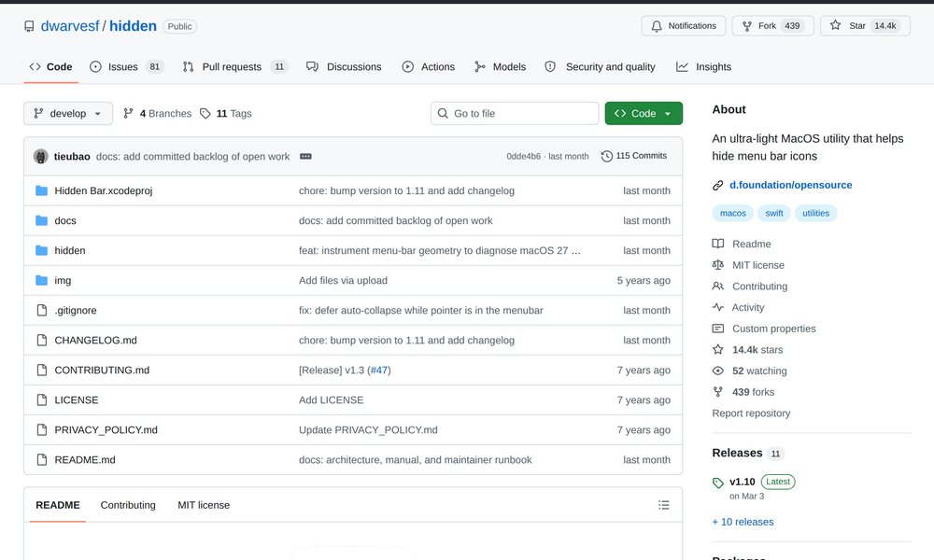Click the Notifications bell button

684,25
